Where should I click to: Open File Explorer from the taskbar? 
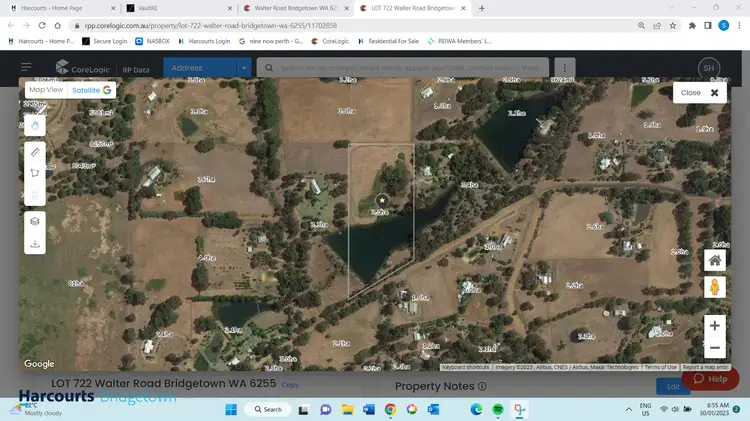tap(347, 410)
